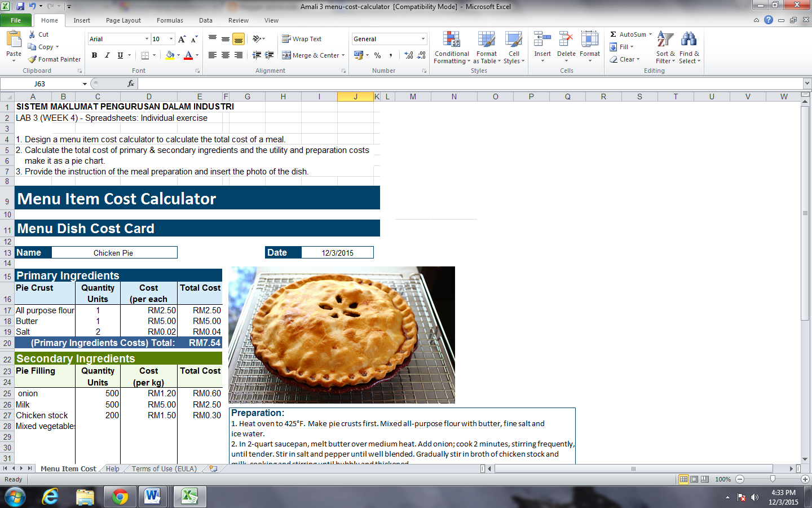
Task: Open the font name dropdown
Action: pyautogui.click(x=148, y=38)
